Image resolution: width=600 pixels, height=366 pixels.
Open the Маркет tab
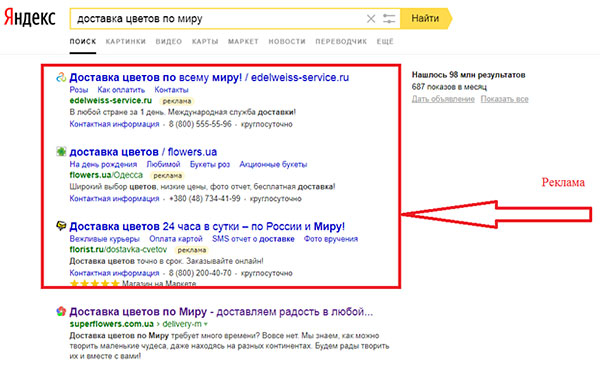(x=243, y=41)
